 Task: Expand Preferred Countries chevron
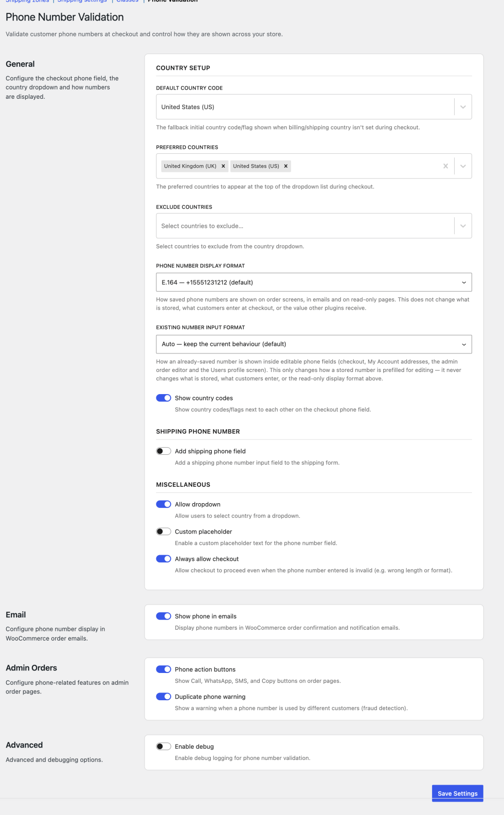(x=463, y=166)
